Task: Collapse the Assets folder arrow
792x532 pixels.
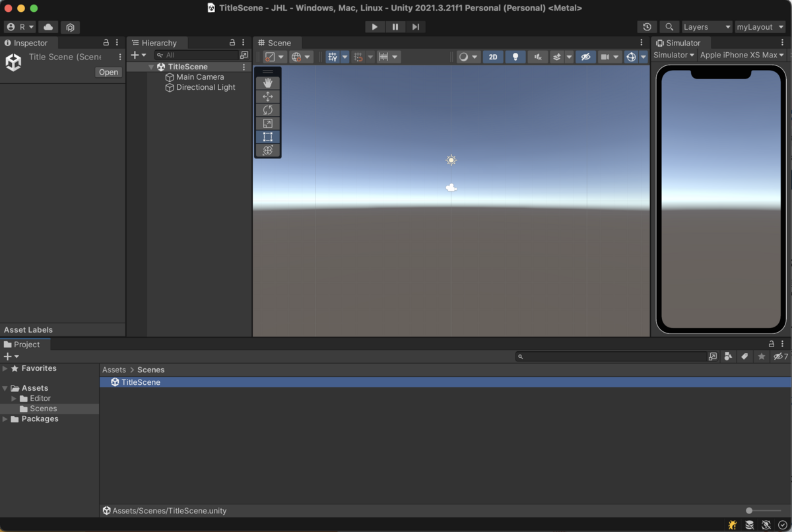Action: 5,388
